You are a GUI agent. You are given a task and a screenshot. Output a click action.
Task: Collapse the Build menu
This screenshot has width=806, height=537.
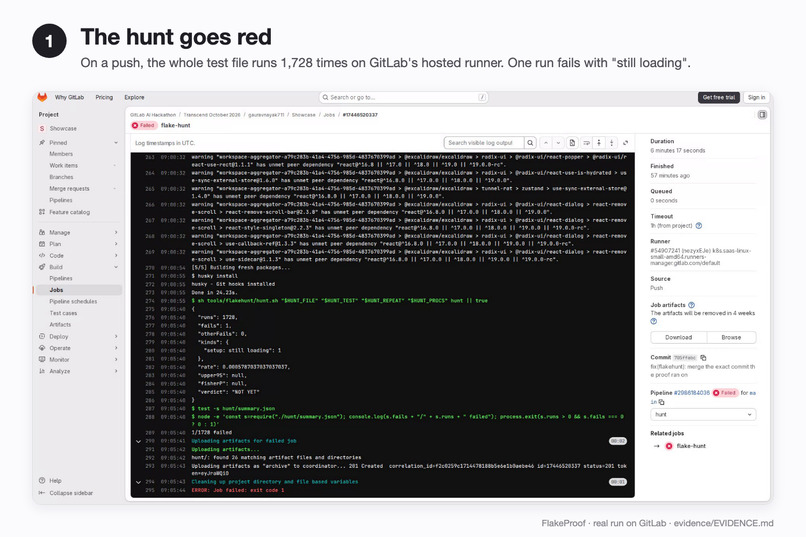(116, 267)
